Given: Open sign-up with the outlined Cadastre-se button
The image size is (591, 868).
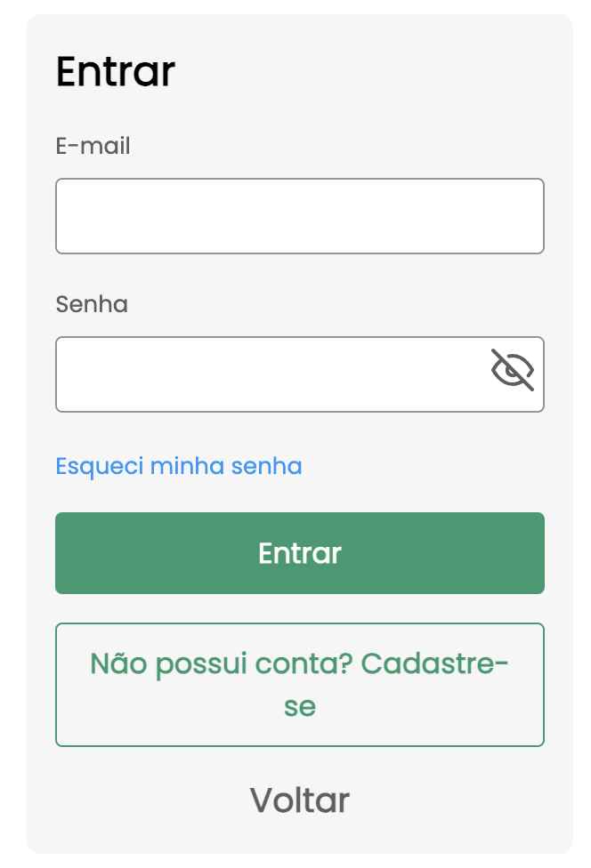Looking at the screenshot, I should 299,685.
